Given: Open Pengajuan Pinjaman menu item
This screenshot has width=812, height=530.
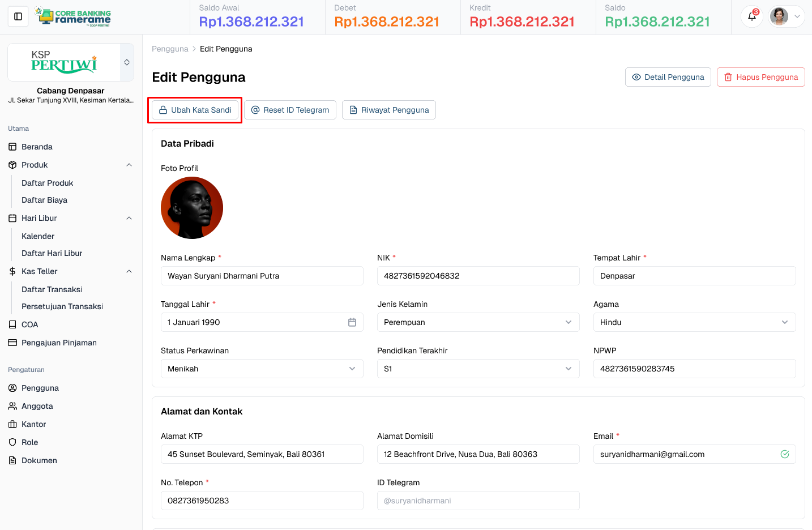Looking at the screenshot, I should click(59, 343).
